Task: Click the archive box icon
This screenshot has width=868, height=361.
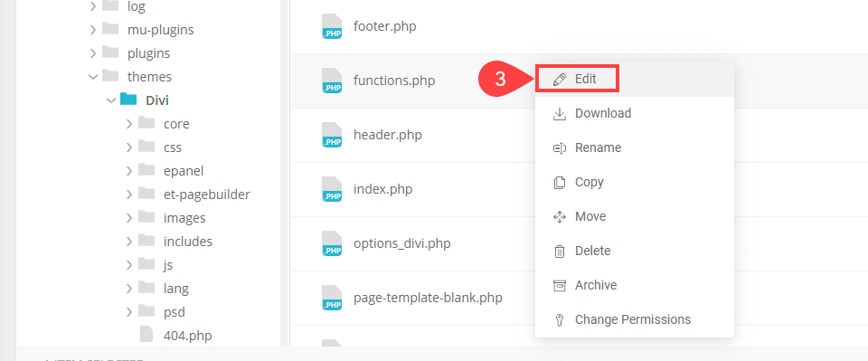Action: 560,286
